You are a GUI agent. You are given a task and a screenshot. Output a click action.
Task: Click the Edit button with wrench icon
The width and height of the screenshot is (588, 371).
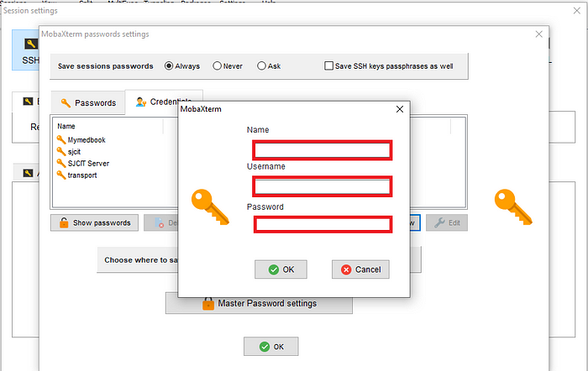(x=447, y=222)
